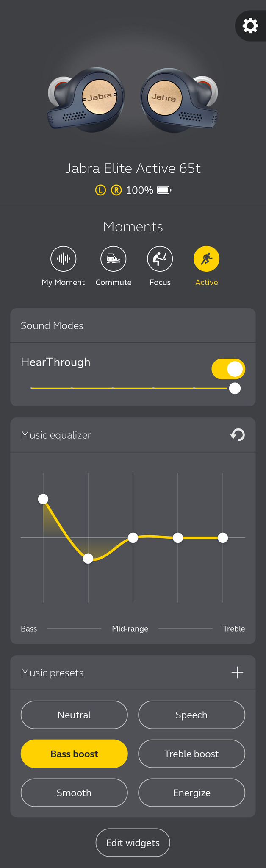Tap the right earbud R indicator
Screen dimensions: 266x868
[116, 190]
